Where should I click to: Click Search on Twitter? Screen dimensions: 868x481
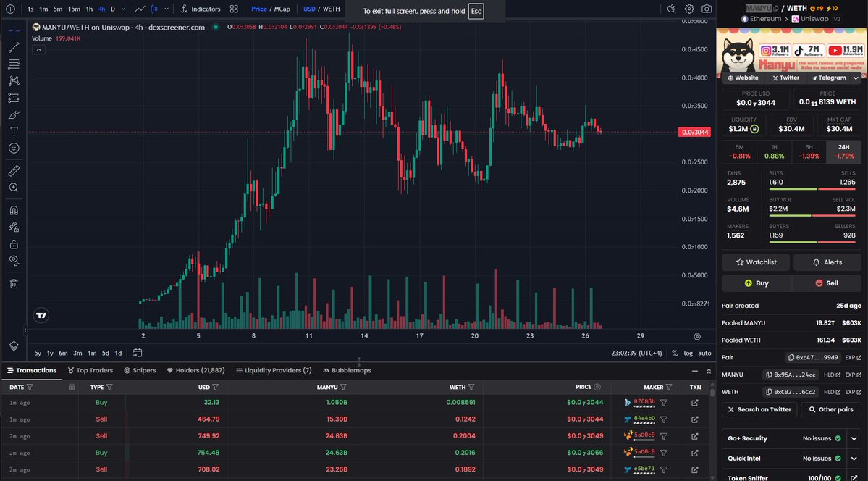pyautogui.click(x=759, y=409)
